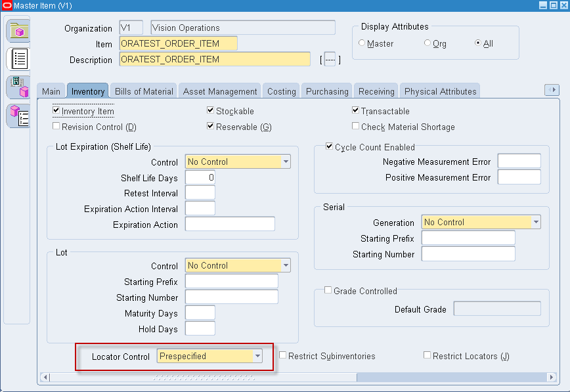570x392 pixels.
Task: Click the right arrow to reveal more tabs
Action: [x=552, y=90]
